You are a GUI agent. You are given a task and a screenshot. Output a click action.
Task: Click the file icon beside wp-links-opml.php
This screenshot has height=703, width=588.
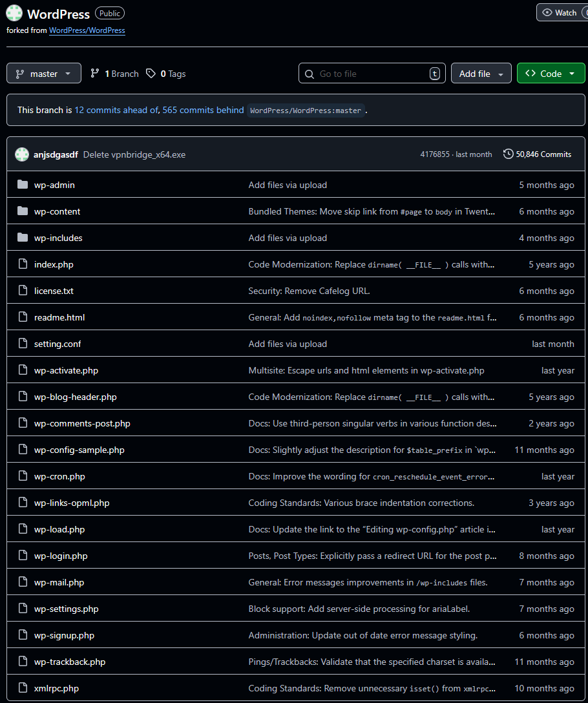tap(23, 502)
